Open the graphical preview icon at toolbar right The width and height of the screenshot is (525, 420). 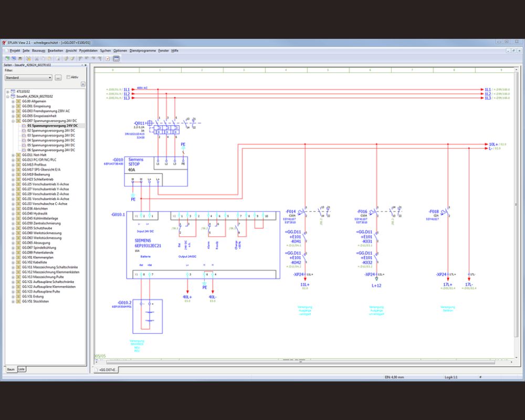116,58
